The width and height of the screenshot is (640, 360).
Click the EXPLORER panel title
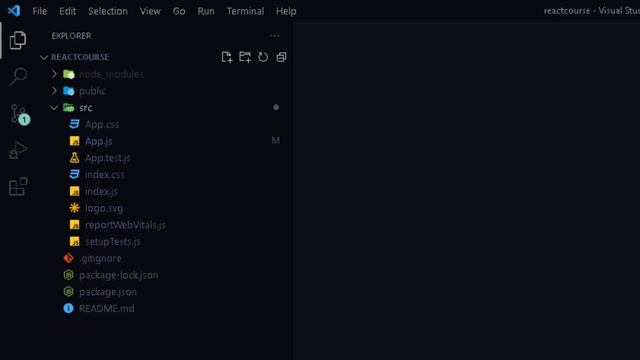tap(71, 36)
